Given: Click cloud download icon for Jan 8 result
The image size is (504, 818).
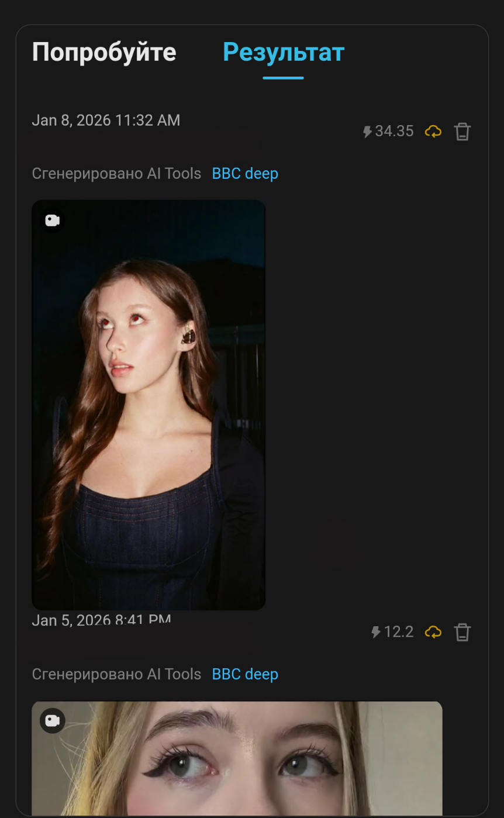Looking at the screenshot, I should [x=433, y=132].
